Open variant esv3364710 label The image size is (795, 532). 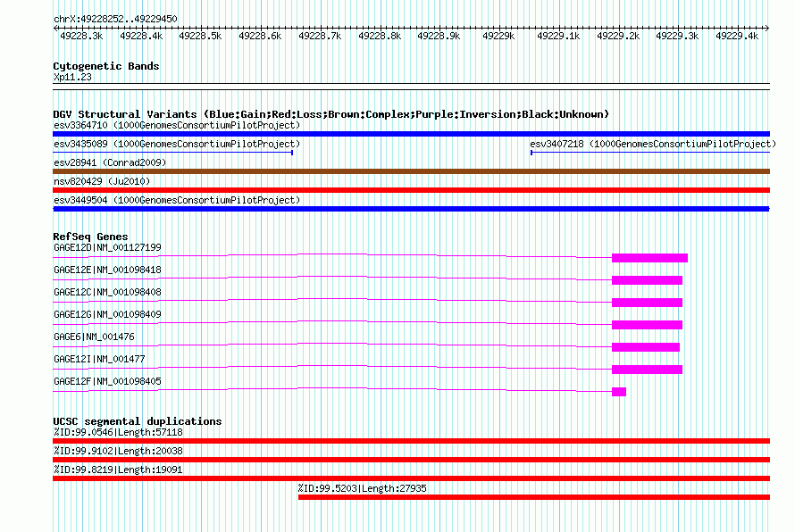177,125
